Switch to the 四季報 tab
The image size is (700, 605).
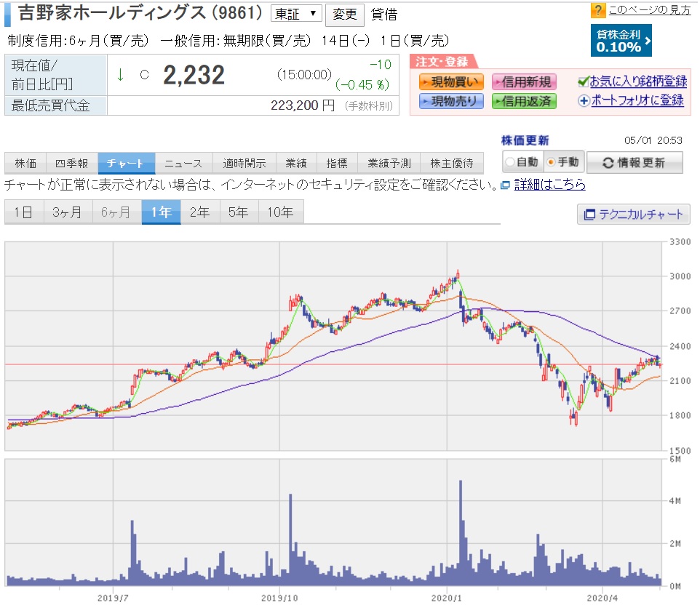point(72,164)
